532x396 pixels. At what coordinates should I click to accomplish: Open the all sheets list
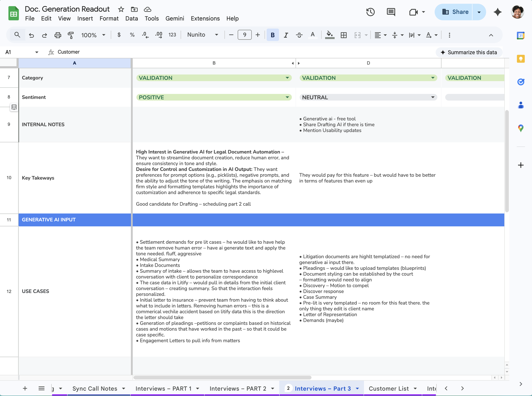(41, 388)
